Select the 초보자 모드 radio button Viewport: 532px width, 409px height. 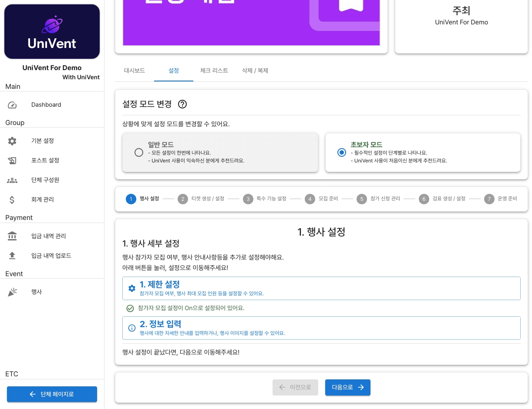point(342,152)
